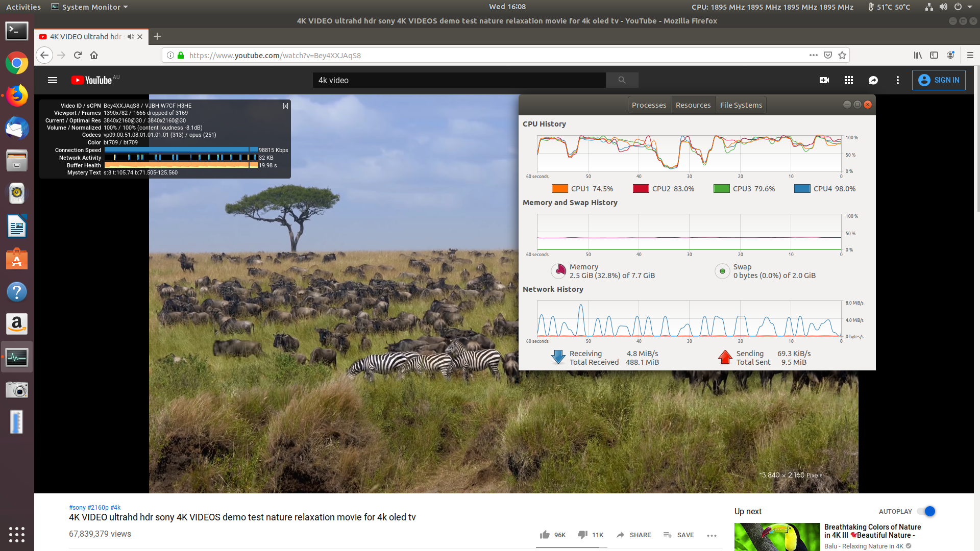Switch to the File Systems tab
Screen dimensions: 980x551
point(741,105)
